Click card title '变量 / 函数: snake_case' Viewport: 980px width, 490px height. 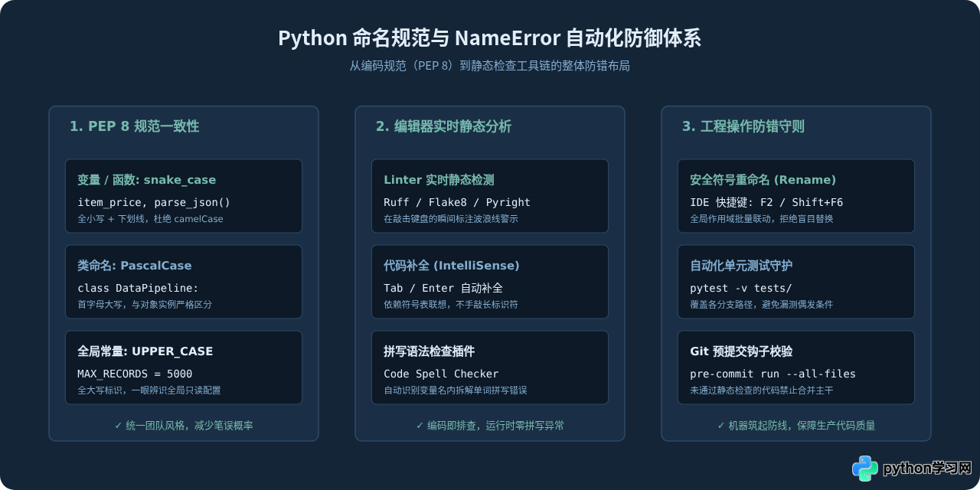click(147, 180)
